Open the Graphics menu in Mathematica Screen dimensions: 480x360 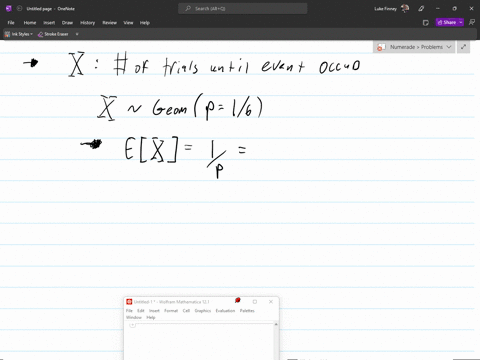pyautogui.click(x=203, y=311)
